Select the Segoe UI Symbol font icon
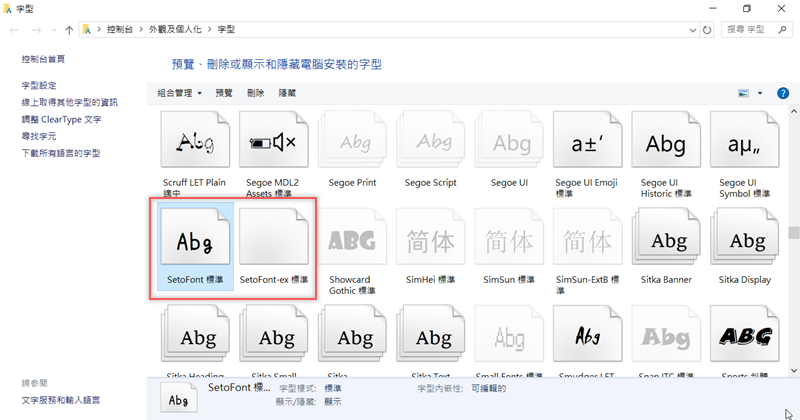The image size is (800, 420). 745,140
